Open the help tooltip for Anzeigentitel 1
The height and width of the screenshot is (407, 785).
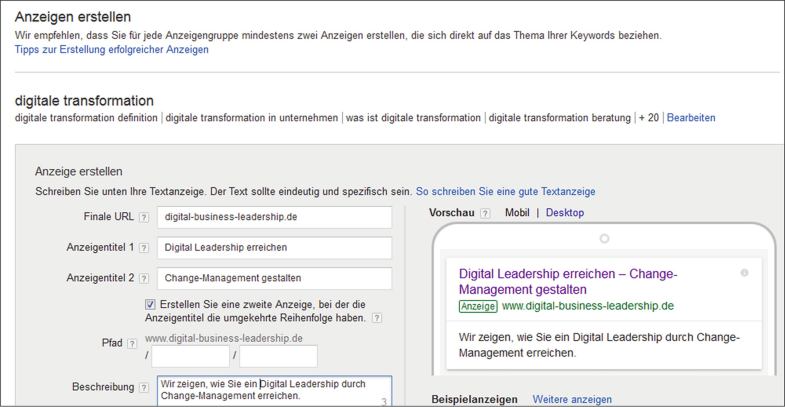(x=144, y=249)
